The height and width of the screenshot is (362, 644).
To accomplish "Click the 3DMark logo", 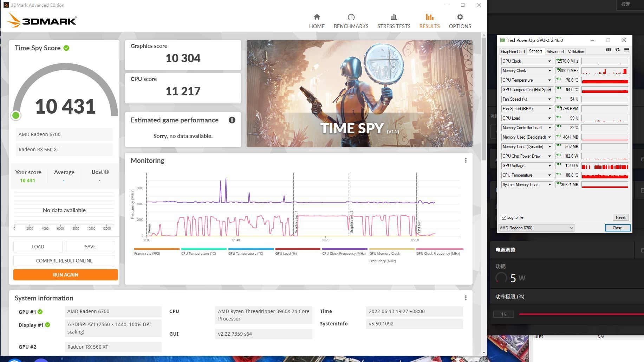I will (x=41, y=20).
